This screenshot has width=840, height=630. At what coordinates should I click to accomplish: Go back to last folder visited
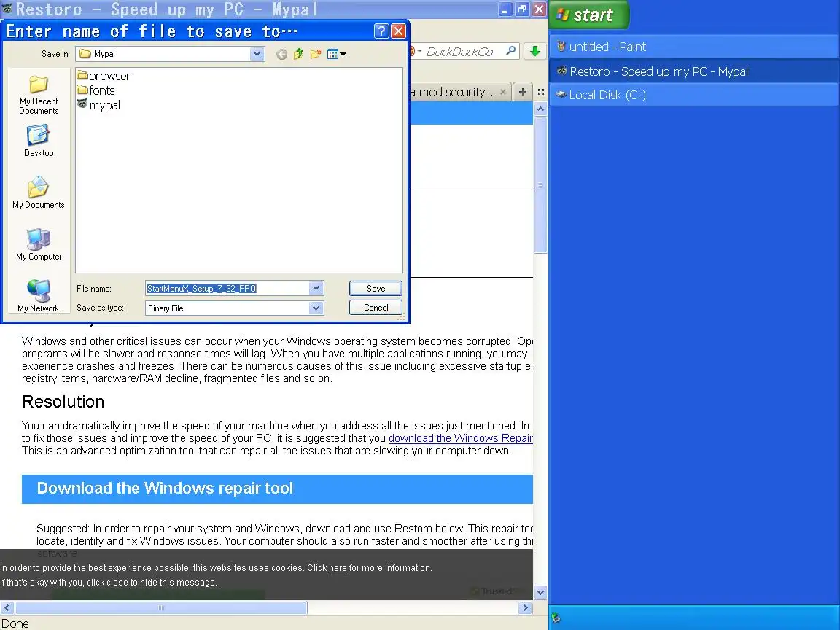coord(281,54)
